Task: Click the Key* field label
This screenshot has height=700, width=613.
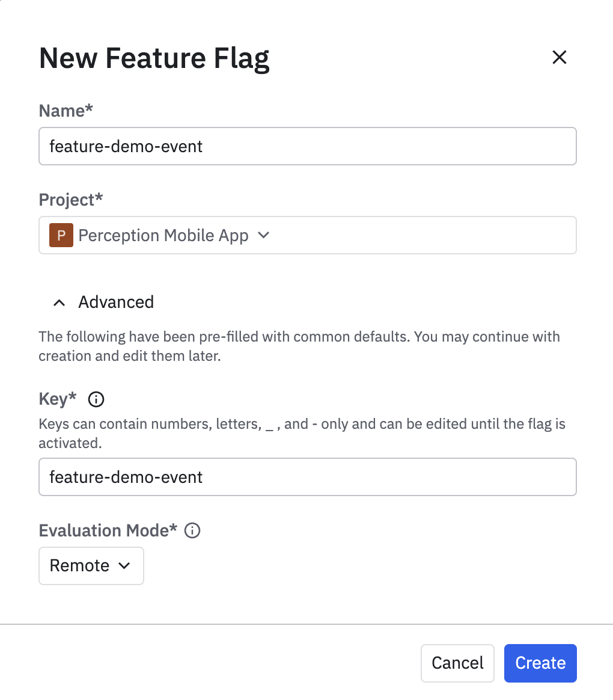Action: pos(57,399)
